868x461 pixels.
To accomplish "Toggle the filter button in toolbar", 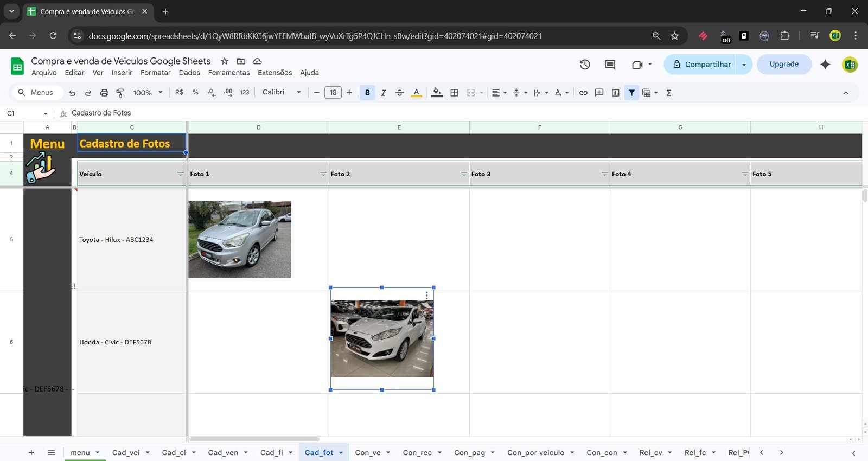I will 631,93.
